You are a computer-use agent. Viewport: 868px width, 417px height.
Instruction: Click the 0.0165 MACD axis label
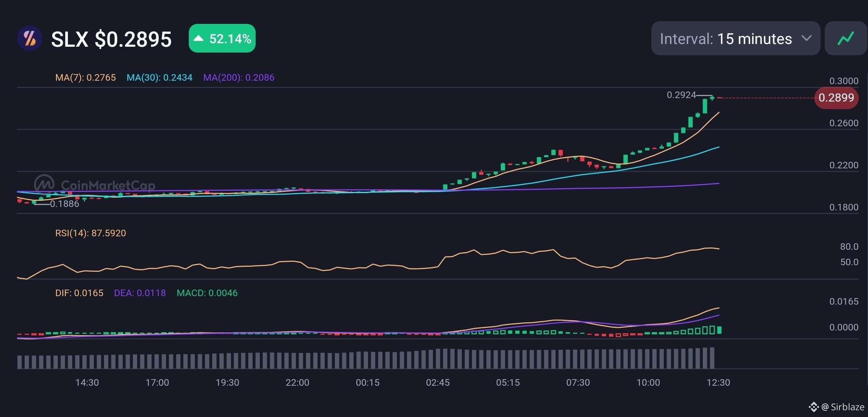(x=844, y=301)
